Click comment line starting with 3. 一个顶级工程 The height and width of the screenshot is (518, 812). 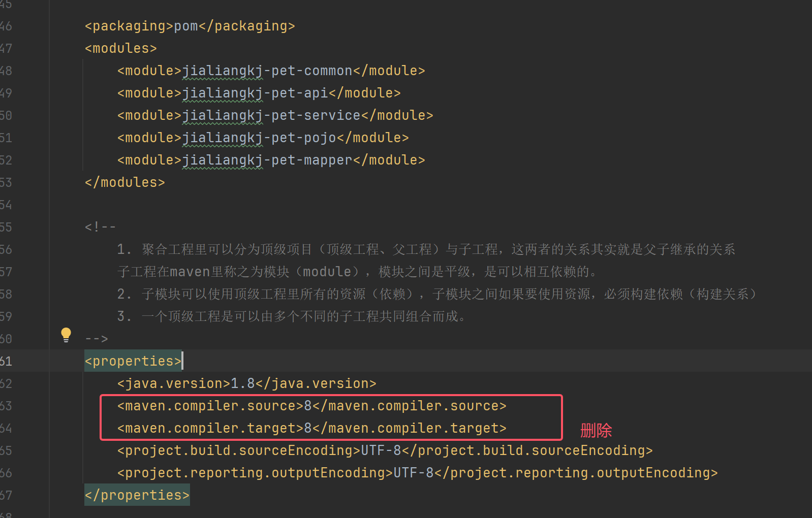coord(292,316)
